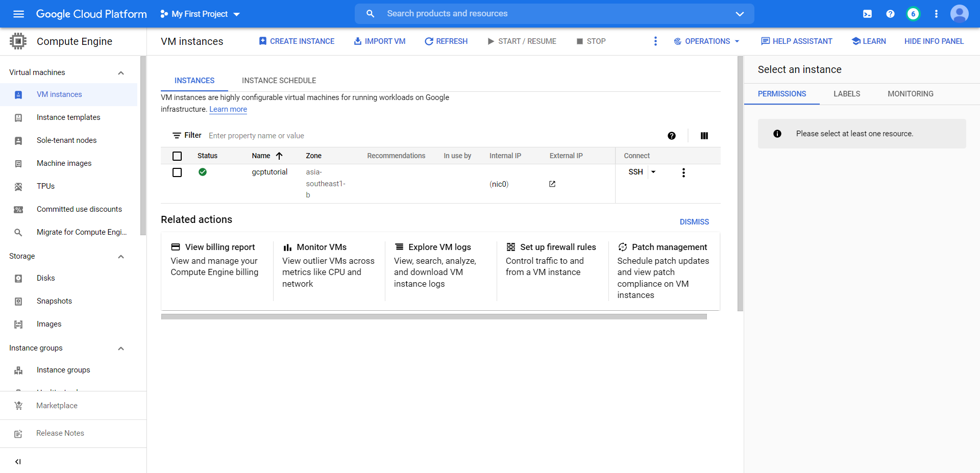Open SSH connection options dropdown arrow
Viewport: 980px width, 473px height.
(x=653, y=172)
